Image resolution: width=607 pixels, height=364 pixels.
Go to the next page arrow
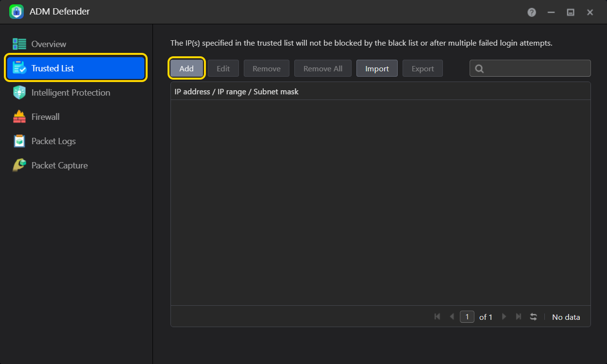coord(504,317)
